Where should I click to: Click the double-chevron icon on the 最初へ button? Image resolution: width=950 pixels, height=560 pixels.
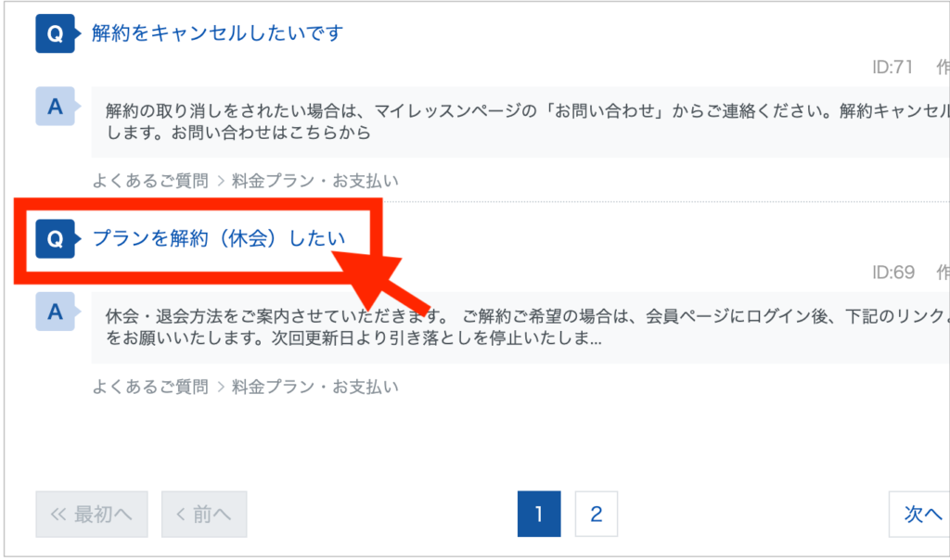pyautogui.click(x=58, y=514)
